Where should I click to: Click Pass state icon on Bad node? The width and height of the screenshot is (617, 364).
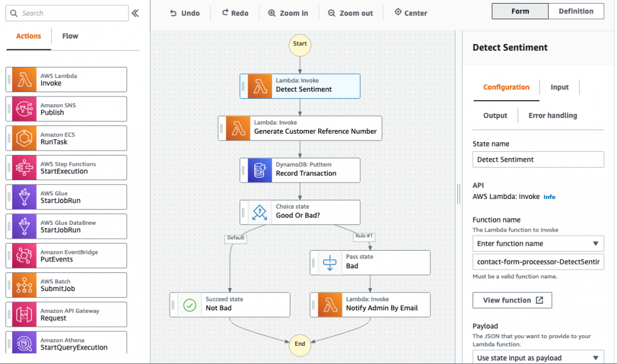[x=330, y=263]
